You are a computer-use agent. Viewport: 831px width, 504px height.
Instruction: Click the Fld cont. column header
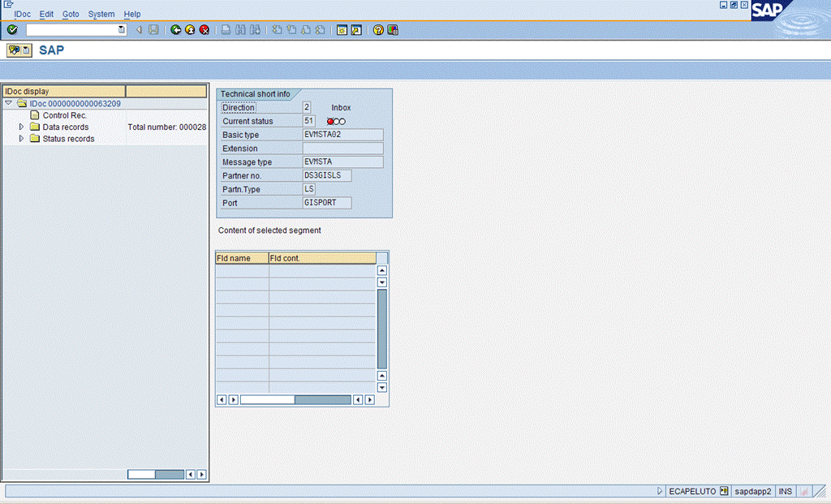323,258
